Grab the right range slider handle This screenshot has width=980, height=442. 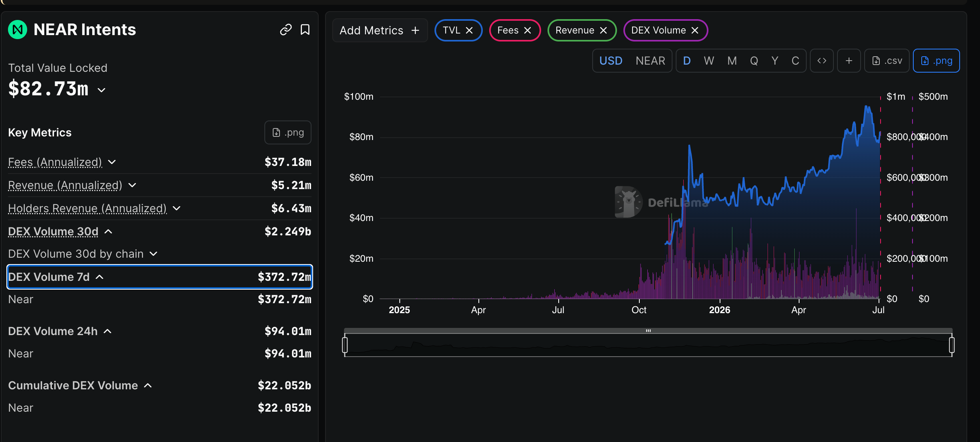tap(952, 345)
